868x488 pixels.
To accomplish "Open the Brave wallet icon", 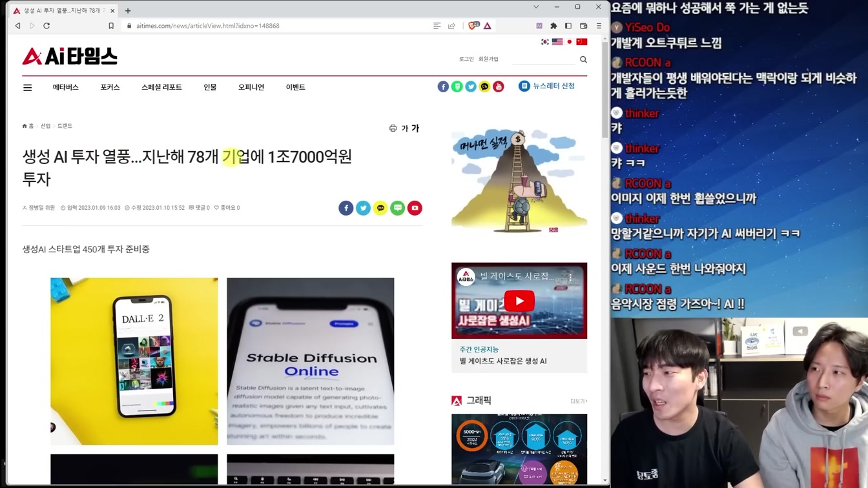I will (x=583, y=26).
